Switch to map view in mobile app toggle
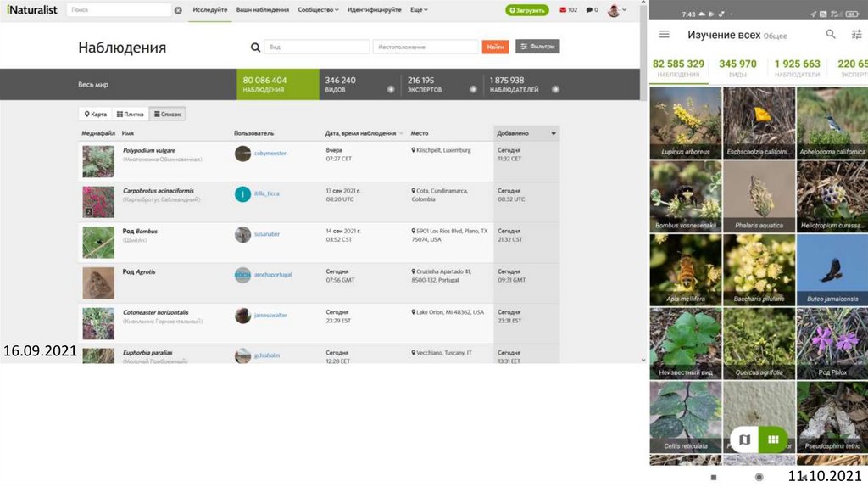868x487 pixels. coord(744,439)
